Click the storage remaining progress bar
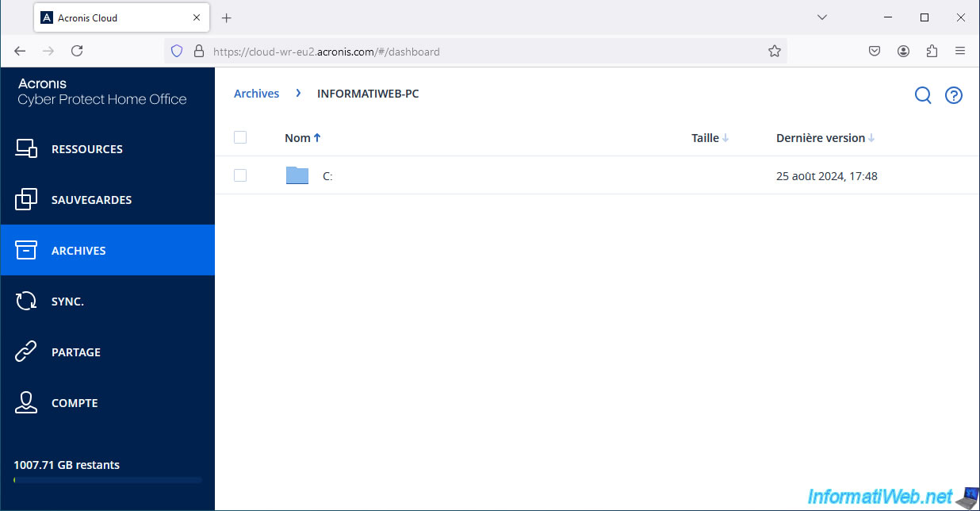This screenshot has width=980, height=511. click(108, 480)
